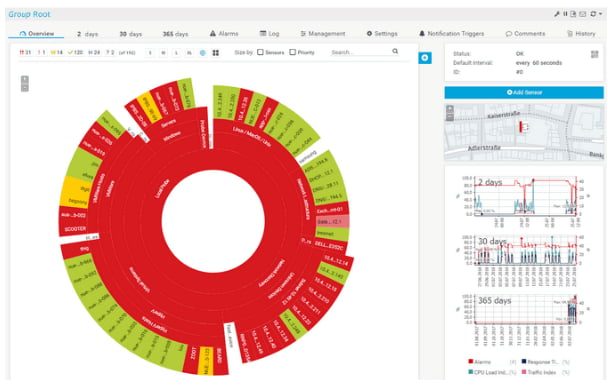Filter by green up sensors count 120

pos(75,52)
